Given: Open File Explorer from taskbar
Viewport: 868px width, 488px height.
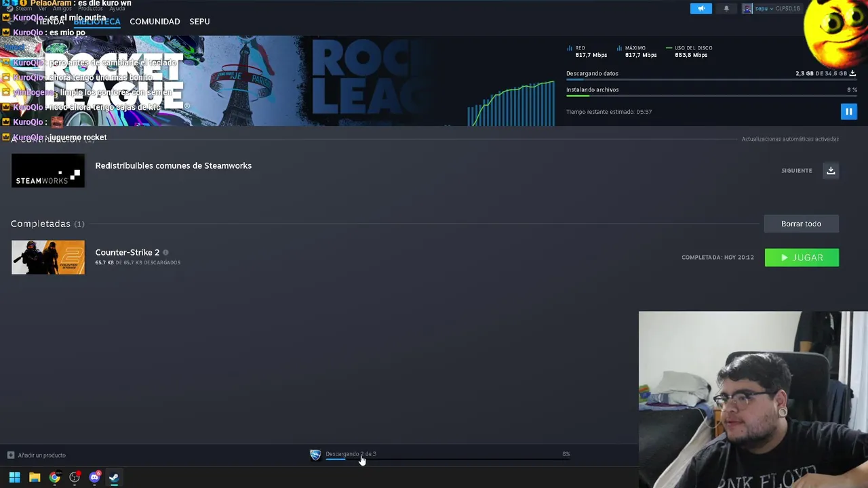Looking at the screenshot, I should point(35,477).
